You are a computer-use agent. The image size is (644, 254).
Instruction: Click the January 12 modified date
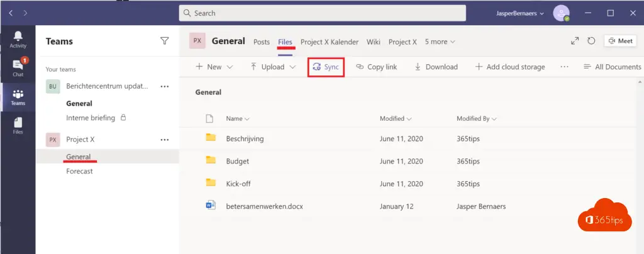[397, 206]
